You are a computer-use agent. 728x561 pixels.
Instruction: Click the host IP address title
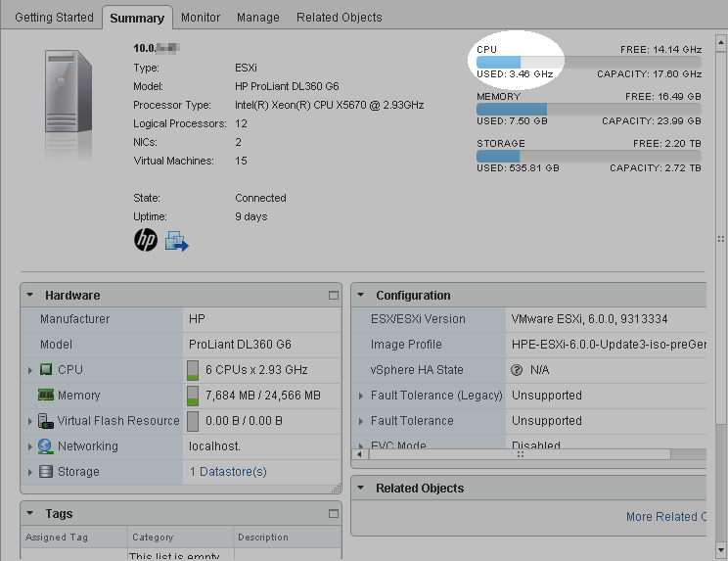click(x=156, y=48)
